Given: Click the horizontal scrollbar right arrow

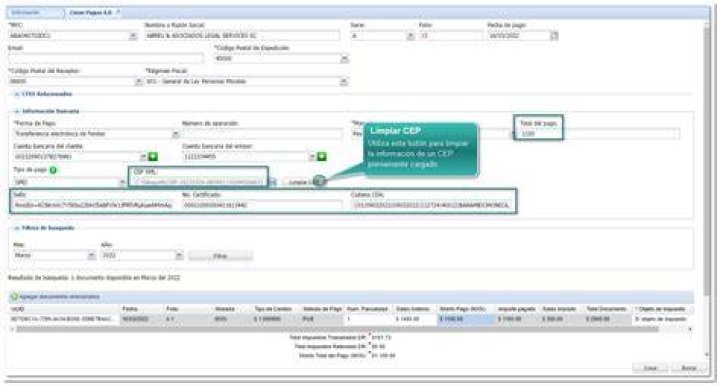Looking at the screenshot, I should (690, 329).
